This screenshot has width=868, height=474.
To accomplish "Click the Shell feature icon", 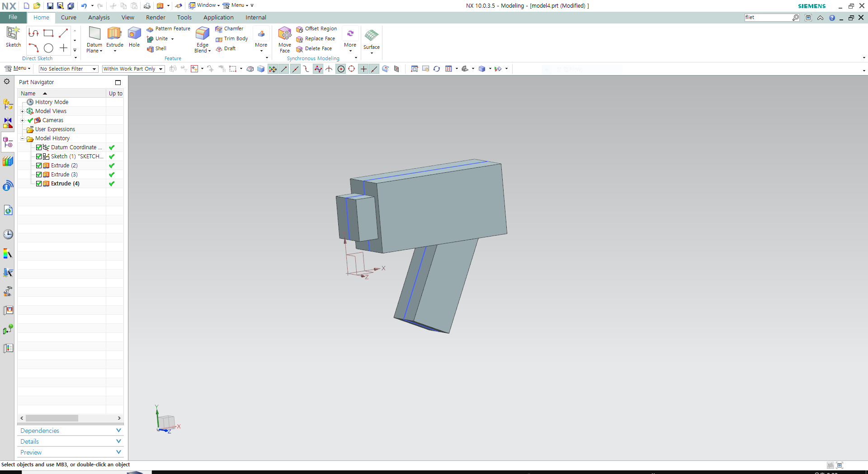I will (151, 49).
